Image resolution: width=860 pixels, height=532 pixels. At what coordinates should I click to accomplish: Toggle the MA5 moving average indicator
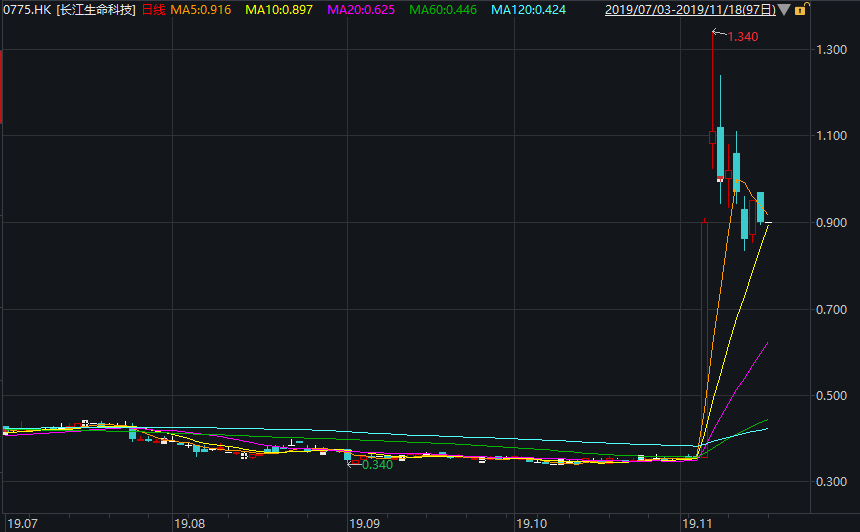tap(201, 10)
